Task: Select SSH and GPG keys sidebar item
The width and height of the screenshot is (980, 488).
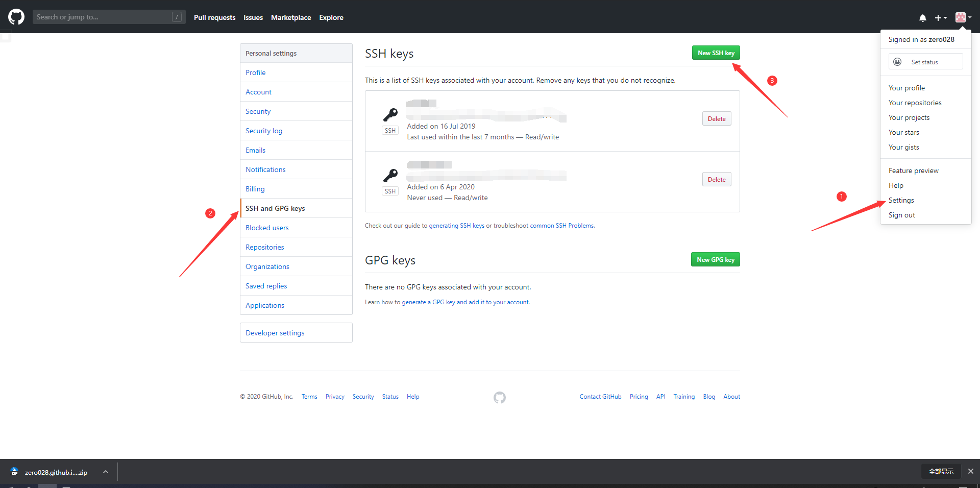Action: point(296,208)
